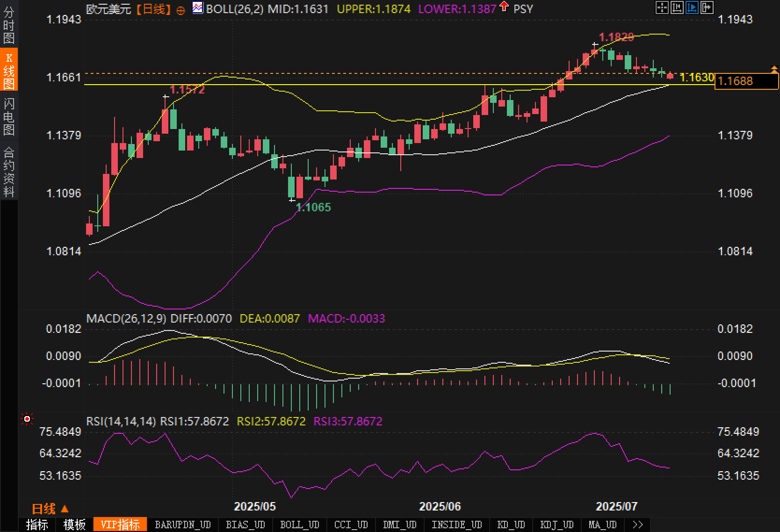Click the UPPER:1.1874 value text
The height and width of the screenshot is (532, 780).
tap(374, 9)
